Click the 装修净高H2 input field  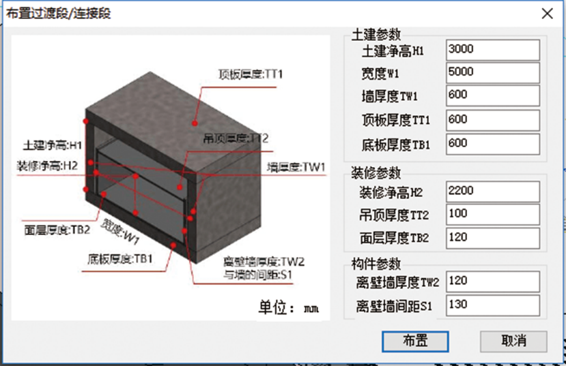point(493,191)
